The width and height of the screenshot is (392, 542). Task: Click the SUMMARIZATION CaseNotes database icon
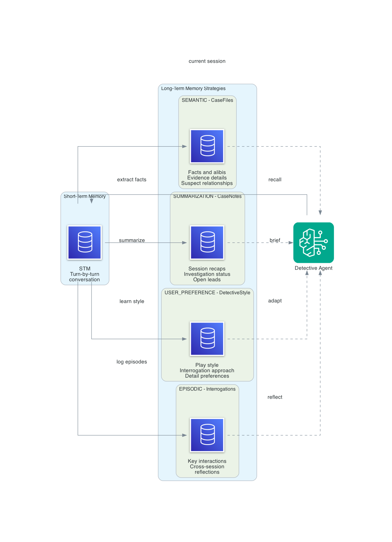[207, 242]
